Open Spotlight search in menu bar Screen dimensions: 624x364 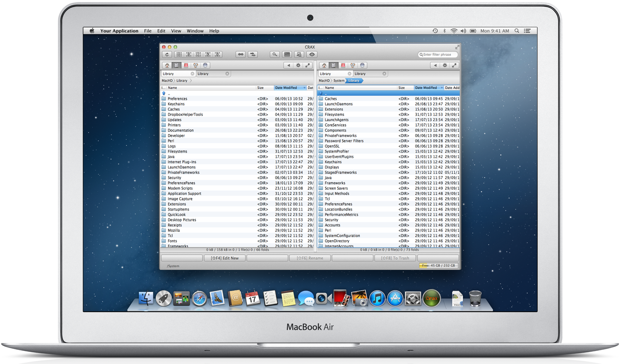[517, 31]
